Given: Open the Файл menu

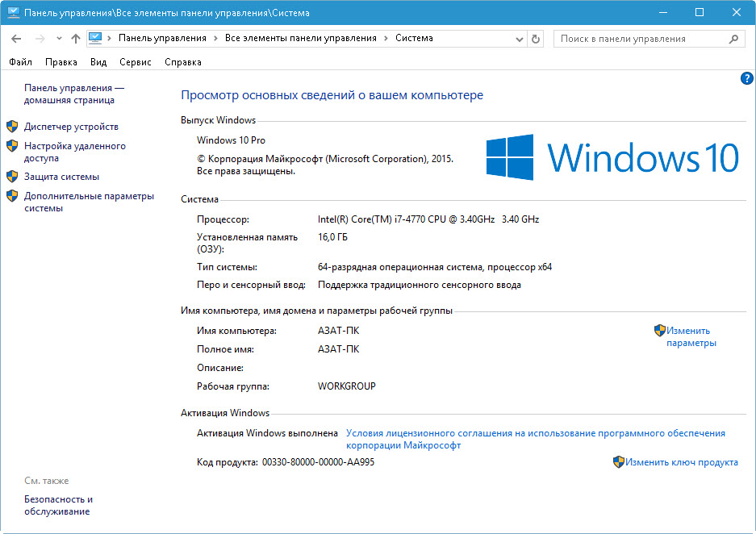Looking at the screenshot, I should point(21,62).
